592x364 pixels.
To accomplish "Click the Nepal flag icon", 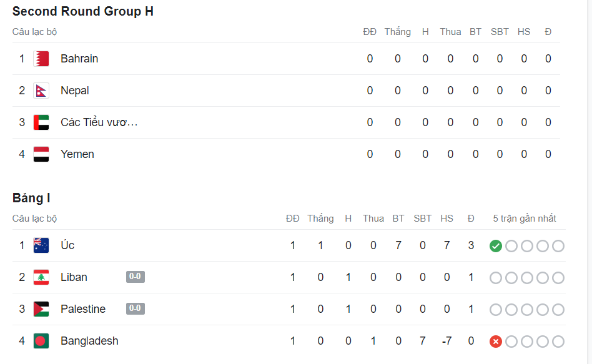I will (x=41, y=91).
